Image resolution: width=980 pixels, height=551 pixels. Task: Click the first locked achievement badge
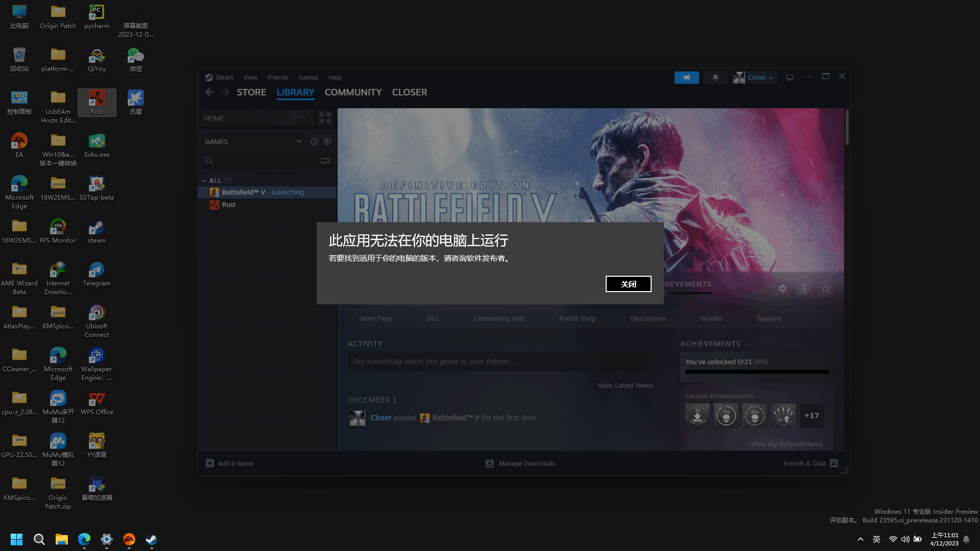[697, 416]
